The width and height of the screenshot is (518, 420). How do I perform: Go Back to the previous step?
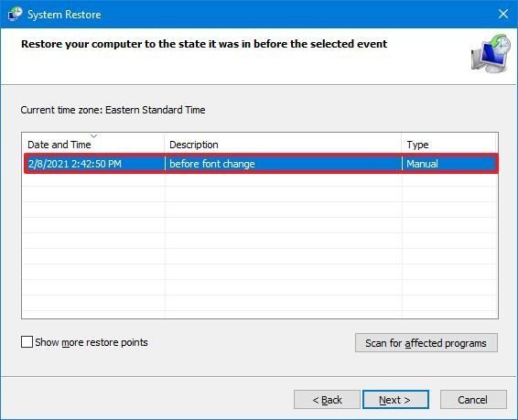pyautogui.click(x=327, y=400)
